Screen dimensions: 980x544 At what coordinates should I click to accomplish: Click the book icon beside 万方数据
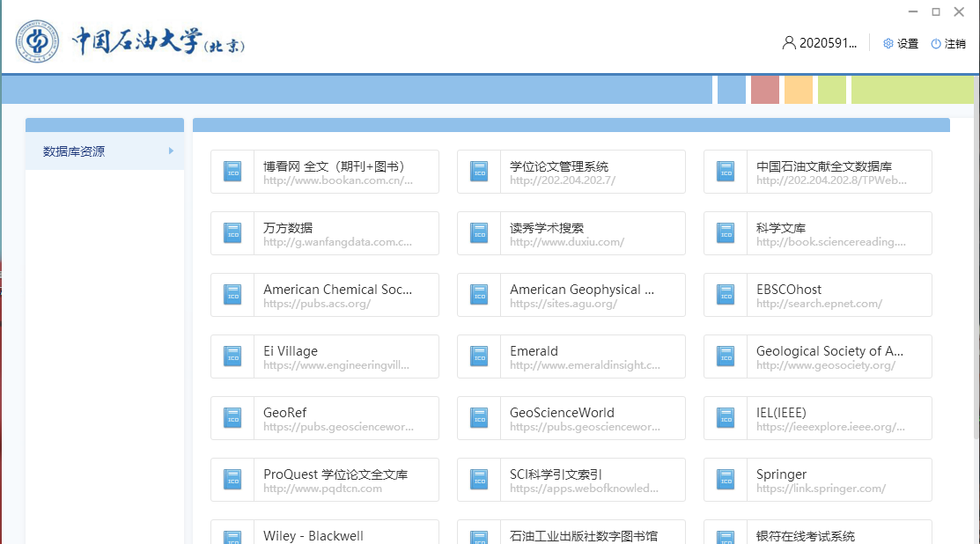232,233
